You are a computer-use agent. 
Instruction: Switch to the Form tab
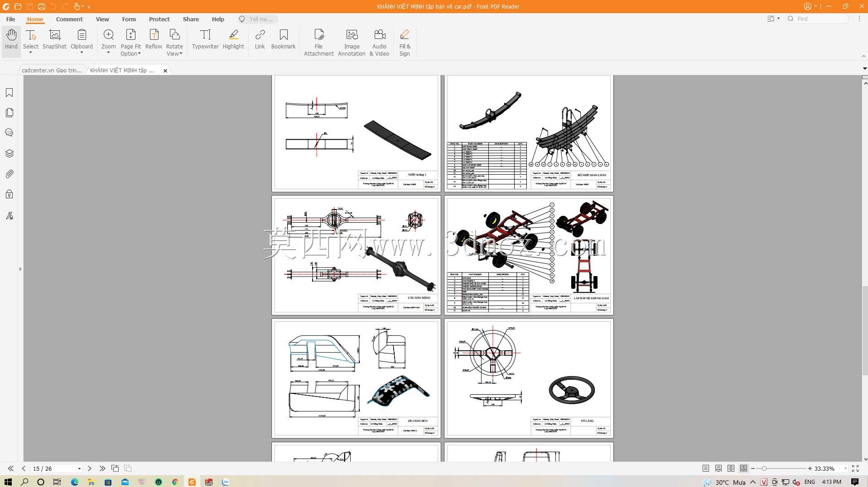(x=129, y=19)
